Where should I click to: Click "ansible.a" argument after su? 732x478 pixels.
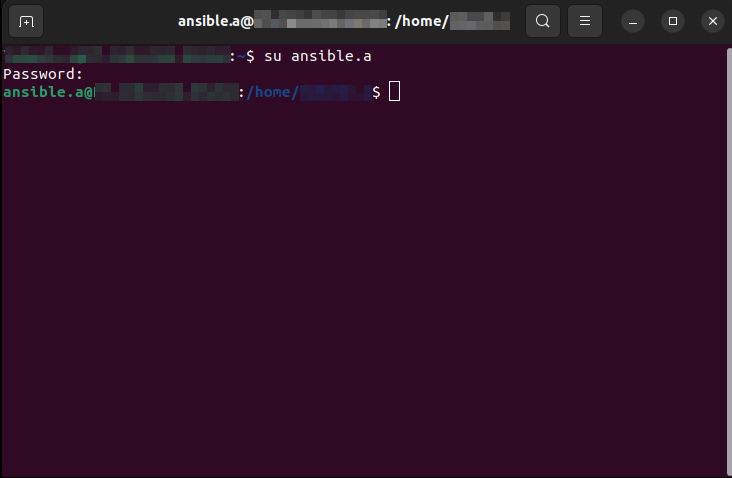pos(331,56)
